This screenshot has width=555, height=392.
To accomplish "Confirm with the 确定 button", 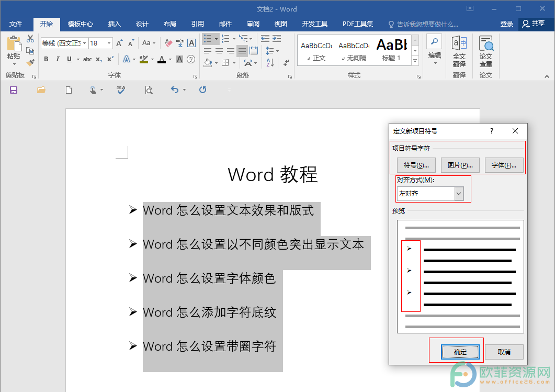I will (x=460, y=352).
